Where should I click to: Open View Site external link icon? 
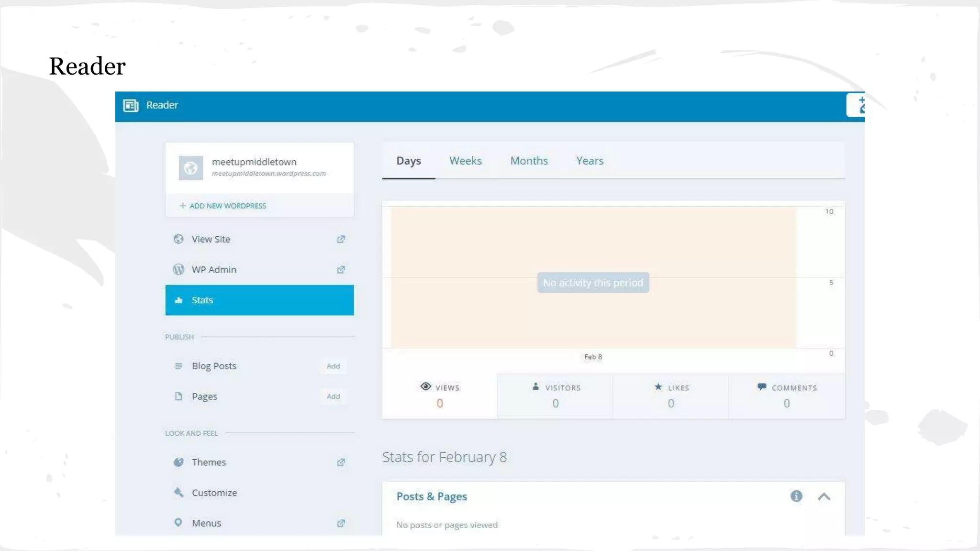pyautogui.click(x=341, y=239)
